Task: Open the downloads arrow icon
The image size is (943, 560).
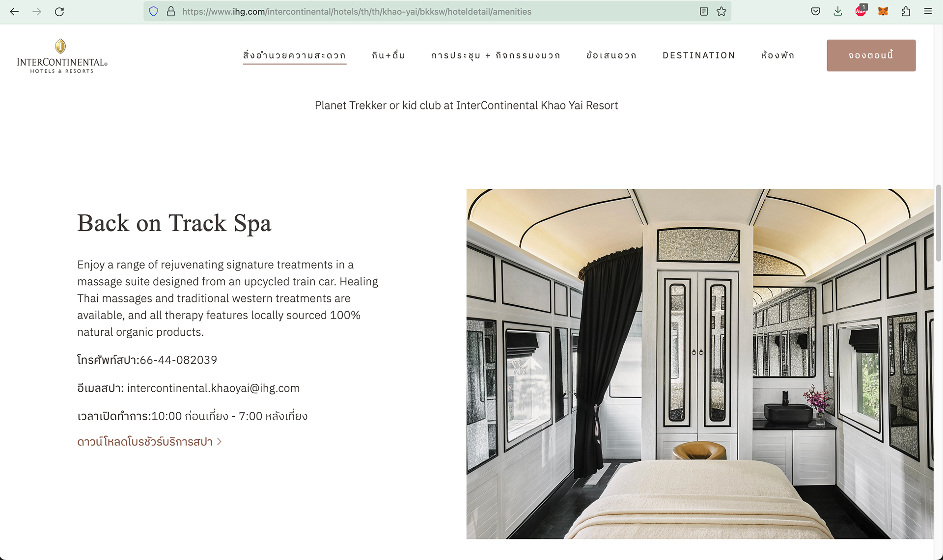Action: pyautogui.click(x=838, y=11)
